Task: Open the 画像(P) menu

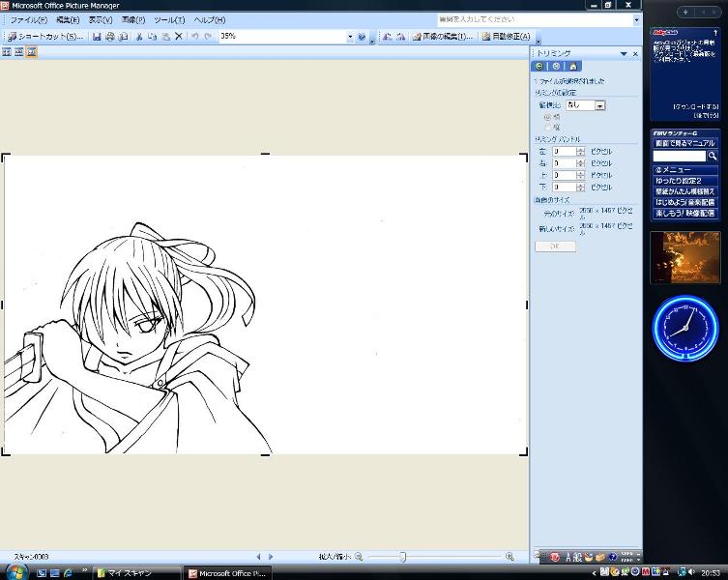Action: coord(133,20)
